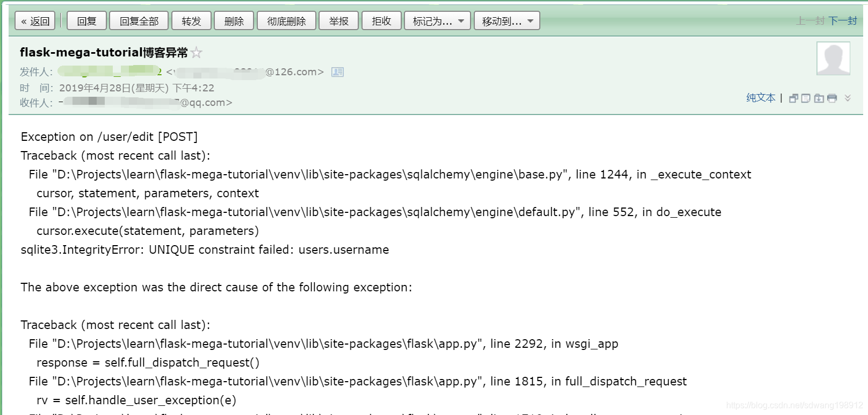
Task: Open sender contact card icon
Action: 337,72
